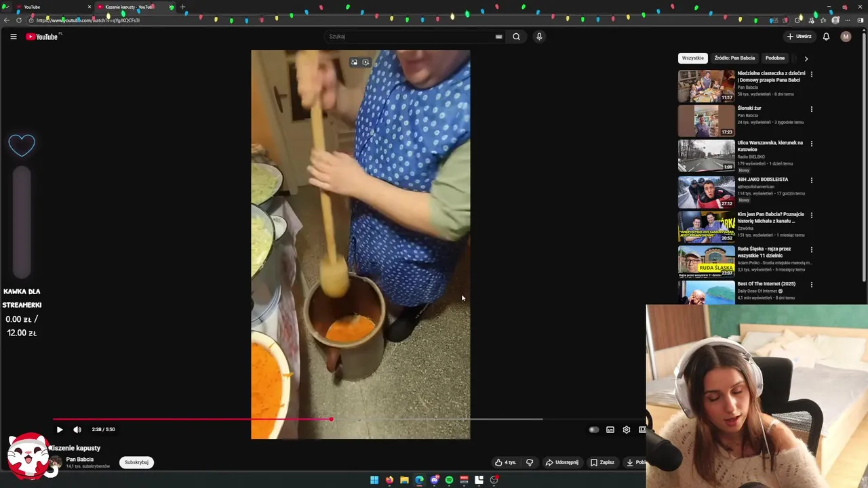Open more options for Best Of The Internet
868x488 pixels.
coord(812,285)
